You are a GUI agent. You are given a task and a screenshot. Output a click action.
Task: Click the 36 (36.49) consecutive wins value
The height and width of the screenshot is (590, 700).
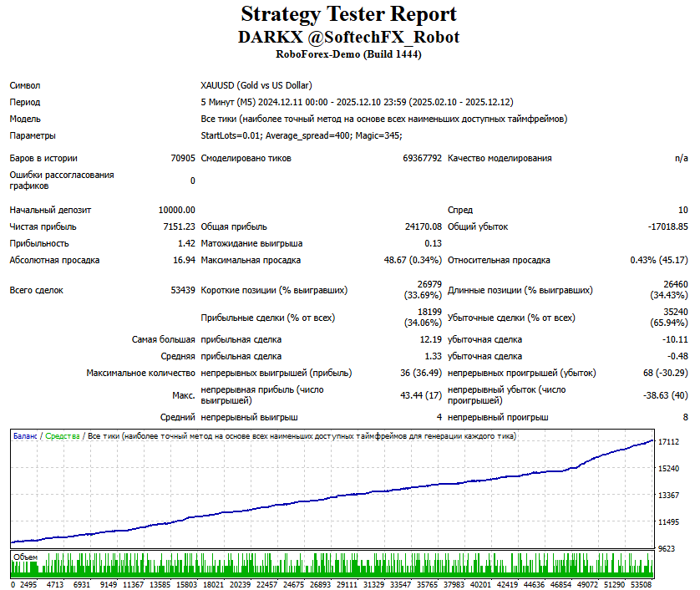tap(420, 373)
